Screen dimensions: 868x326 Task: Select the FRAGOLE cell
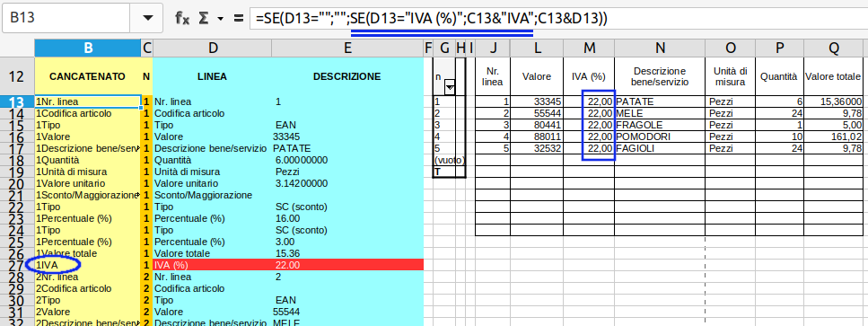click(660, 125)
